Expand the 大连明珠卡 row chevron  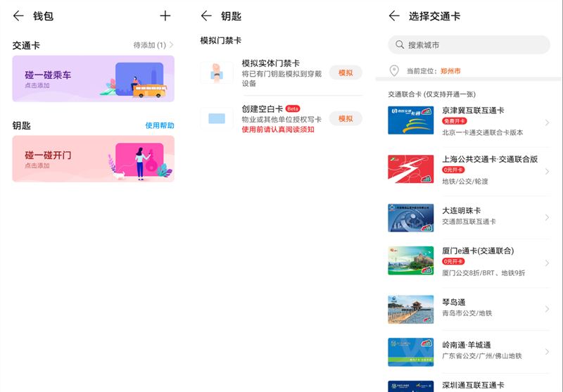(547, 217)
